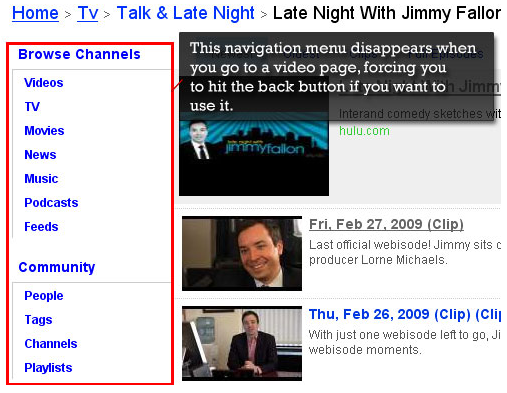Visit the hulu.com source link
This screenshot has height=393, width=507.
coord(364,131)
